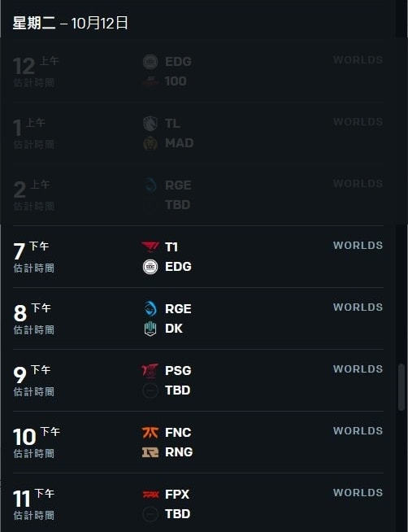Click the RNG team name text
408x532 pixels.
[179, 452]
